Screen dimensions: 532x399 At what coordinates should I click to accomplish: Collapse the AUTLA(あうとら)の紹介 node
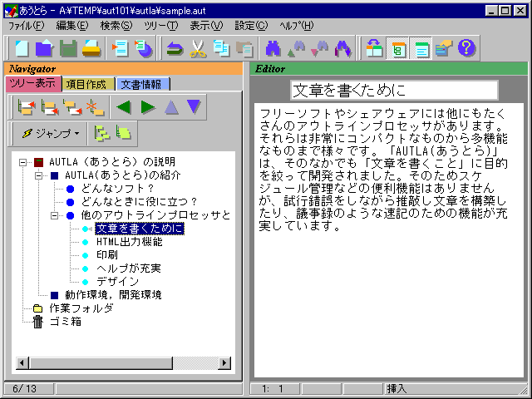(x=39, y=175)
